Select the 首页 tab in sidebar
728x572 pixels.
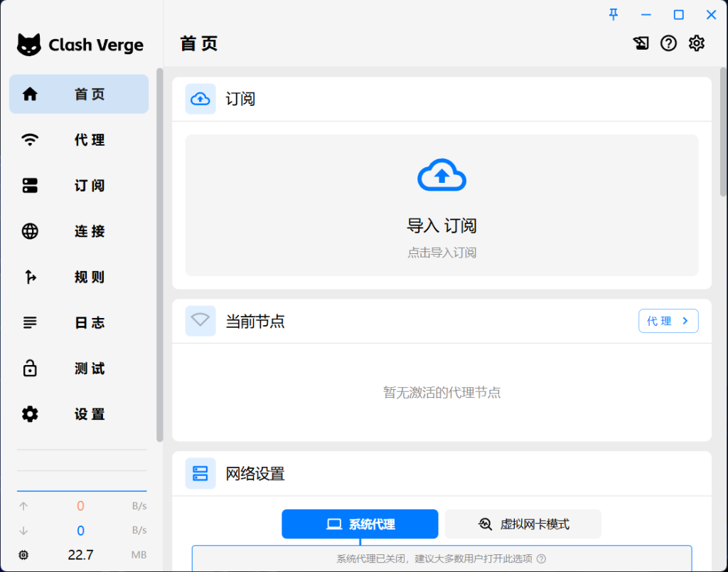78,94
